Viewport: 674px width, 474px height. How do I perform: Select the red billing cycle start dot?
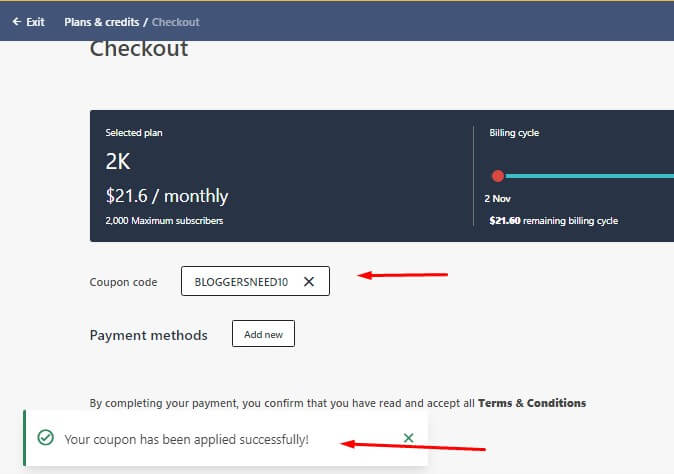[498, 176]
